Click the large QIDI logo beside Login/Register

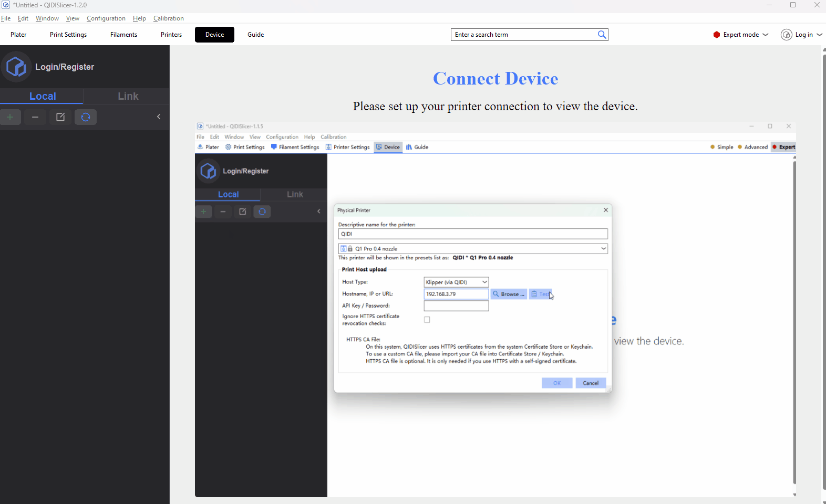(x=16, y=67)
